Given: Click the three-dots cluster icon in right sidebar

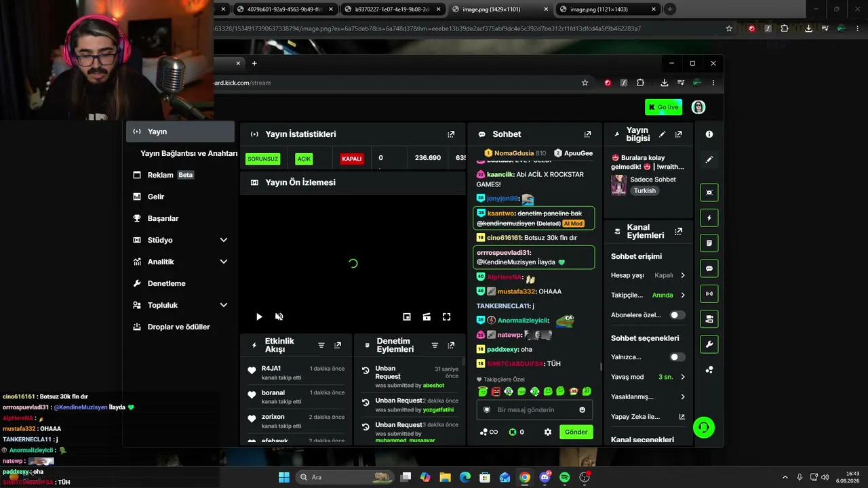Looking at the screenshot, I should point(709,370).
